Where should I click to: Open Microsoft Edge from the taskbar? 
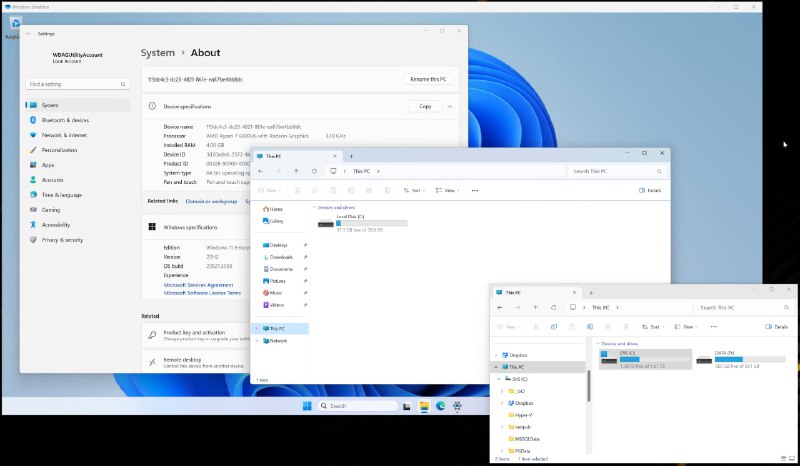click(441, 406)
